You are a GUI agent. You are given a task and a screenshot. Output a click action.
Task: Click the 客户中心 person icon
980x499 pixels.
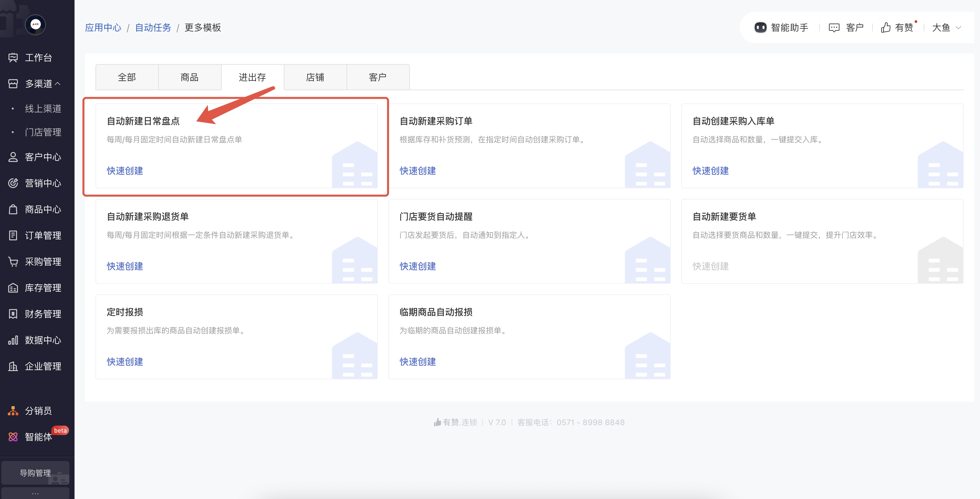click(13, 157)
